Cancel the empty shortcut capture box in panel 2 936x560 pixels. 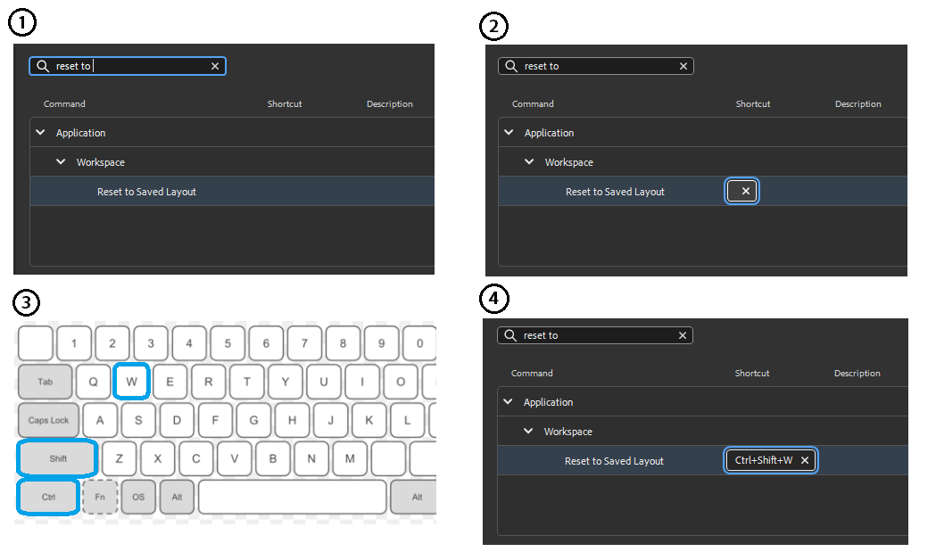pyautogui.click(x=741, y=190)
